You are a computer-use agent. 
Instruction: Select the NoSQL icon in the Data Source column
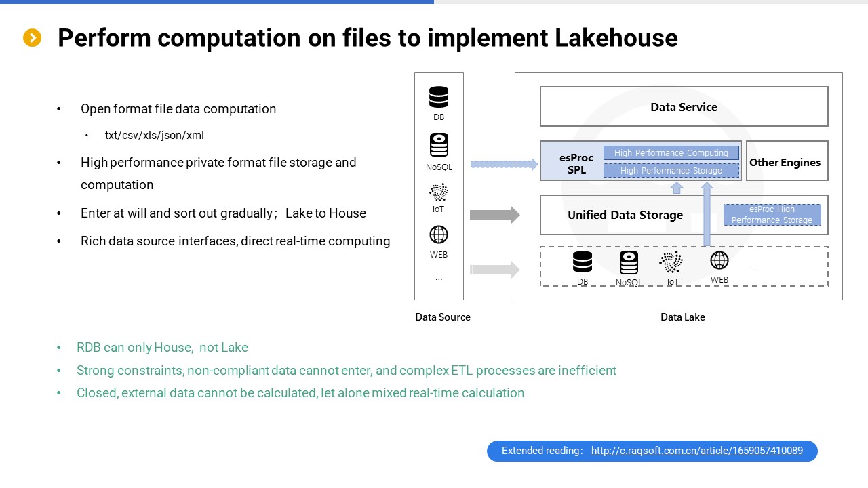click(x=439, y=145)
